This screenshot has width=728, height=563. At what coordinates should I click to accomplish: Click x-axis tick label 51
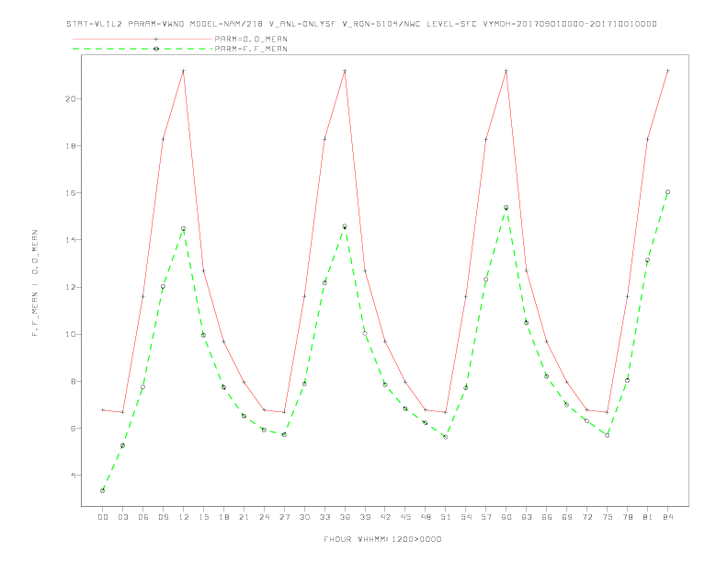coord(446,517)
